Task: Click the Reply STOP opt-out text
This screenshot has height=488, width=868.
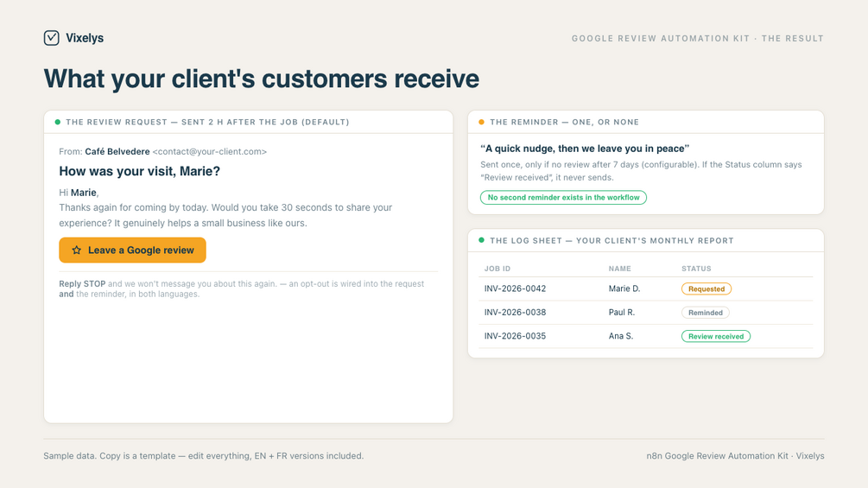Action: [82, 284]
